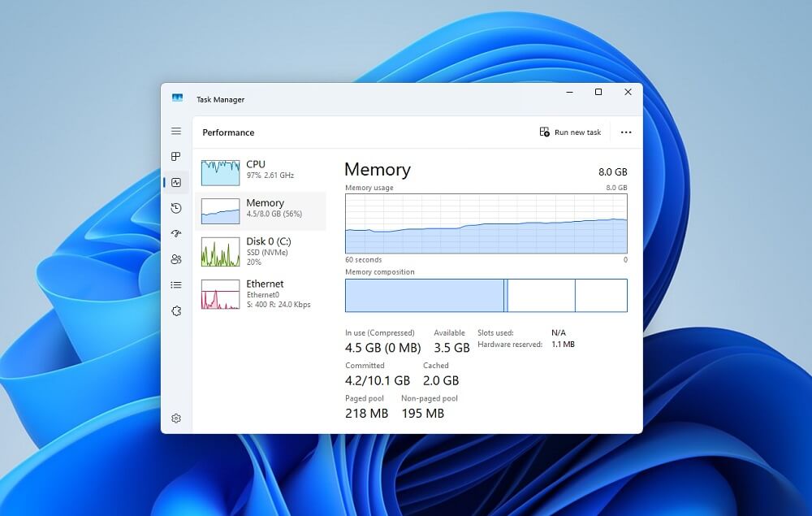Open the hamburger navigation menu
812x516 pixels.
click(x=176, y=131)
